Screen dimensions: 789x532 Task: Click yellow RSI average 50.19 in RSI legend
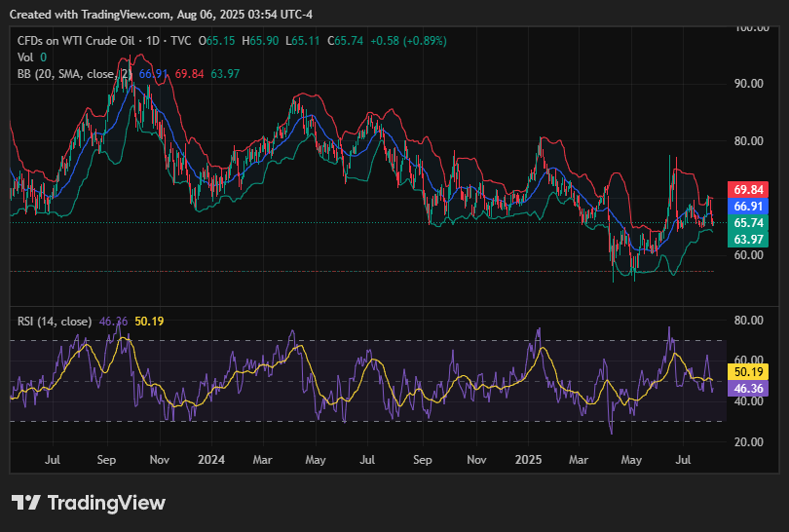149,322
